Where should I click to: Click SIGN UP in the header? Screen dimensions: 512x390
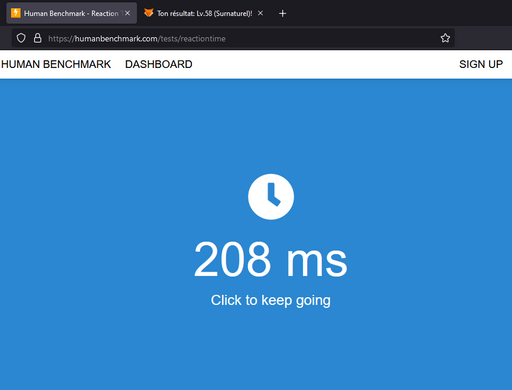click(x=481, y=64)
